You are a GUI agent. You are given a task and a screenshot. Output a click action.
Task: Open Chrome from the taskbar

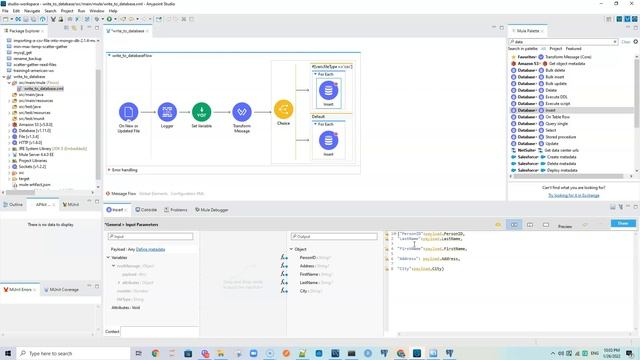(155, 353)
